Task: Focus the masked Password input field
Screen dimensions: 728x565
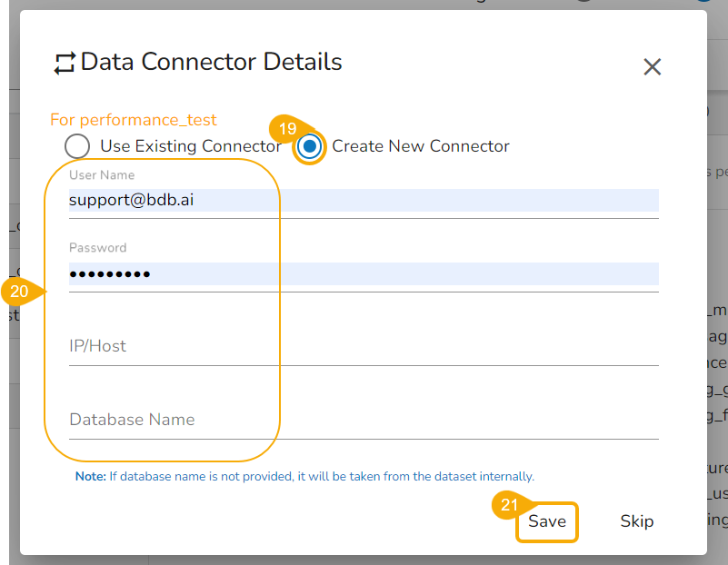Action: click(364, 274)
